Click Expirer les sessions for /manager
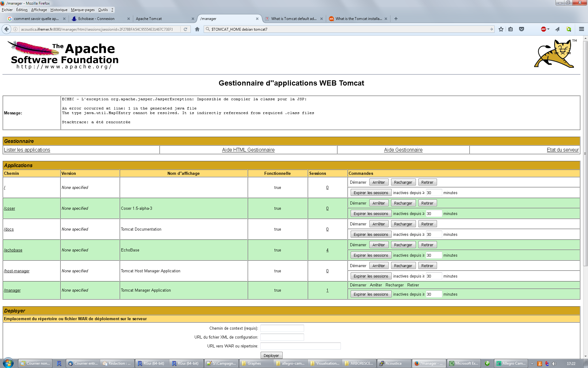This screenshot has width=588, height=368. click(371, 294)
